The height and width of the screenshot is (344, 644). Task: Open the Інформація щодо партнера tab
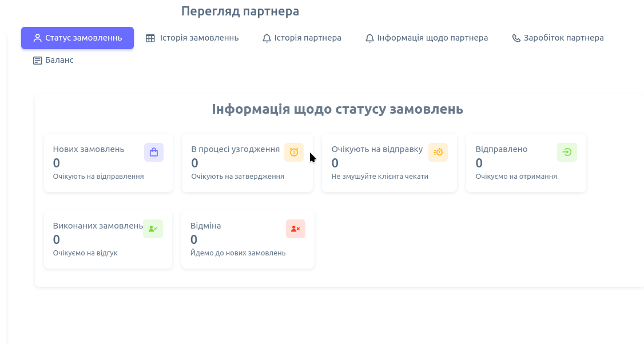[x=432, y=38]
